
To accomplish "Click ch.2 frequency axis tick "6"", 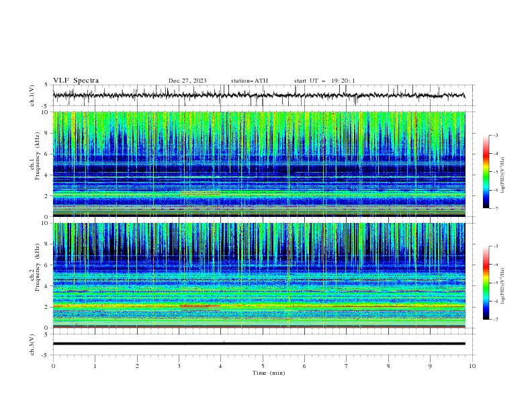I will click(x=47, y=265).
